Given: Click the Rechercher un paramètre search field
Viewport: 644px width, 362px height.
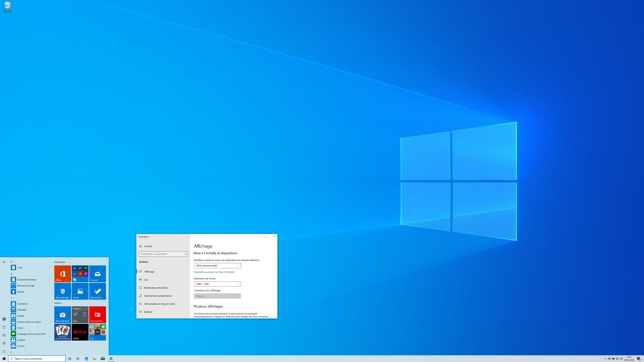Looking at the screenshot, I should coord(163,254).
